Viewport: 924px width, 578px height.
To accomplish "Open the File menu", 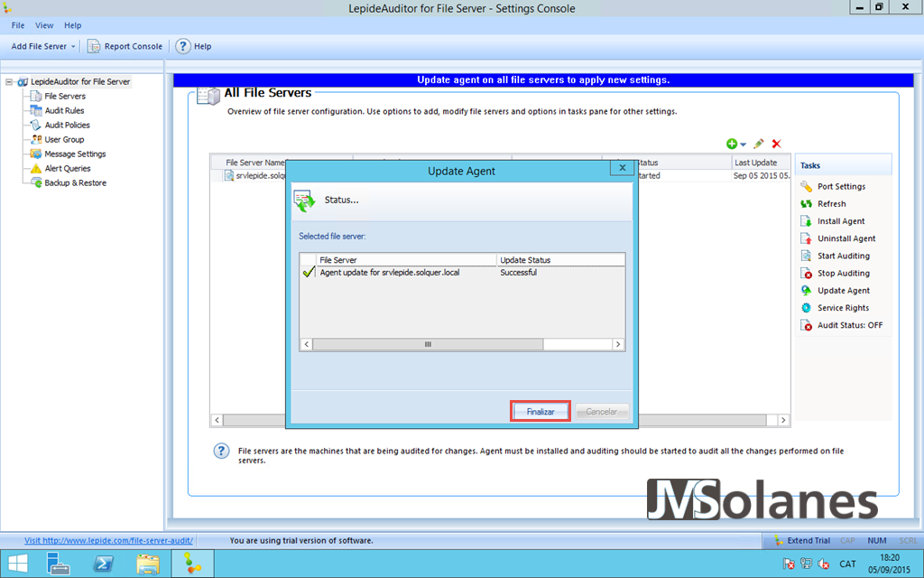I will 18,25.
